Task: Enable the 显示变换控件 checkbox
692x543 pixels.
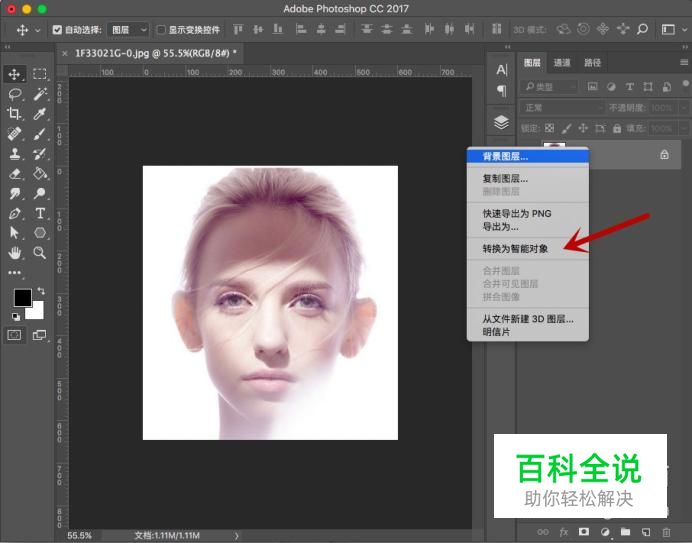Action: coord(161,30)
